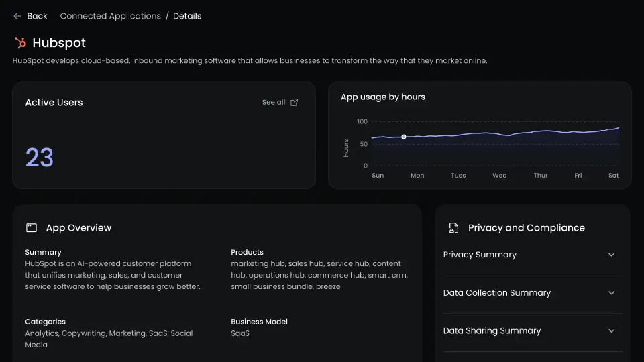Click the App Overview window icon

pyautogui.click(x=32, y=228)
